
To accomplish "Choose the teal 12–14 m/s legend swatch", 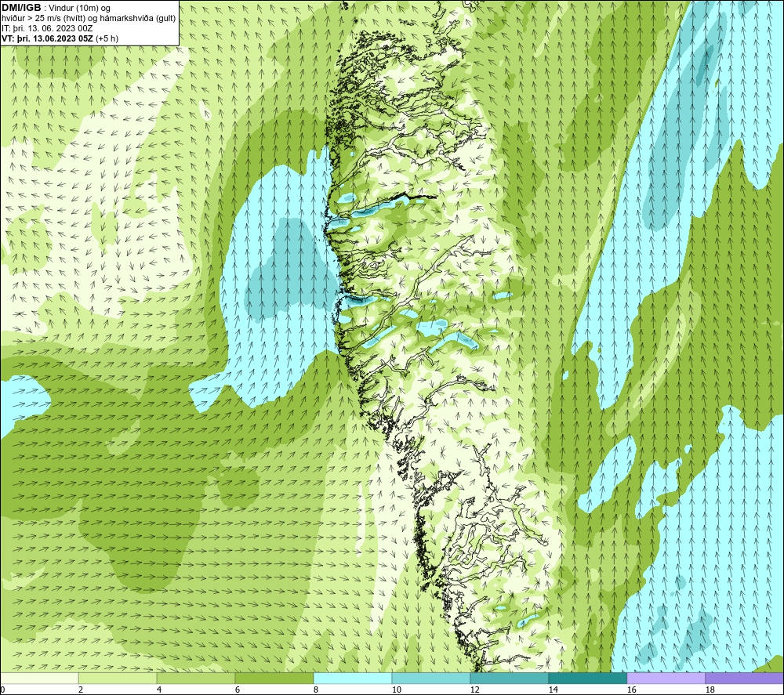I will click(x=509, y=678).
